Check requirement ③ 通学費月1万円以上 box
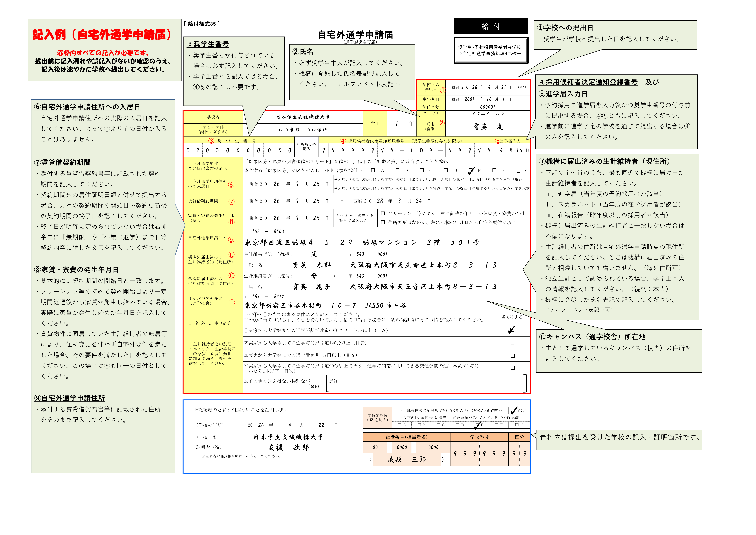Image resolution: width=756 pixels, height=535 pixels. [513, 356]
